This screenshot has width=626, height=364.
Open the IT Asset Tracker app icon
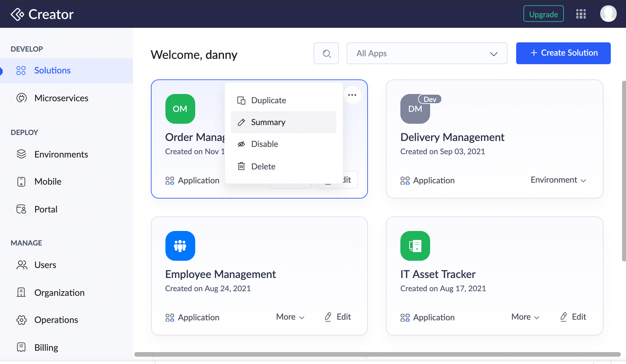(415, 246)
